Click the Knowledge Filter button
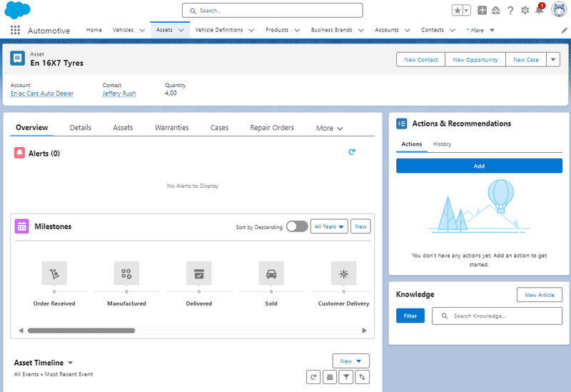Image resolution: width=571 pixels, height=392 pixels. (x=410, y=316)
